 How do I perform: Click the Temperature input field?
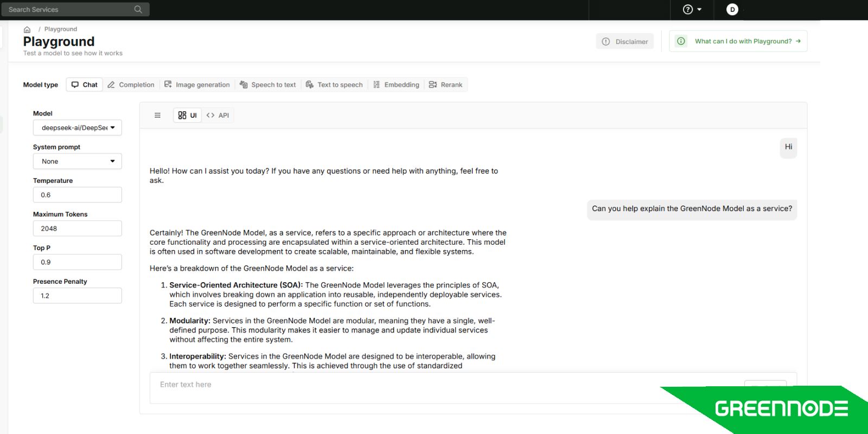click(x=78, y=195)
